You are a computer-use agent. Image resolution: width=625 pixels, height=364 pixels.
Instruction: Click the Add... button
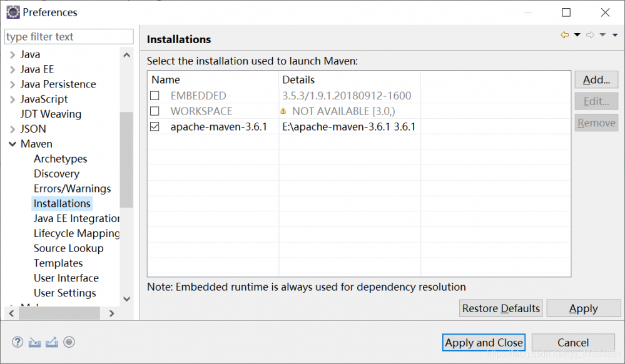(596, 79)
